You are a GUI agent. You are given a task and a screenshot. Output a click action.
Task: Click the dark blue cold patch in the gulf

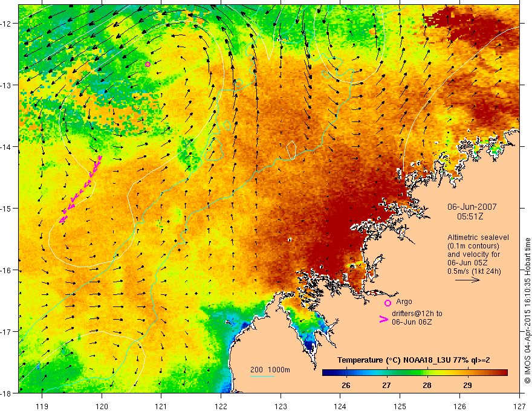pyautogui.click(x=309, y=345)
